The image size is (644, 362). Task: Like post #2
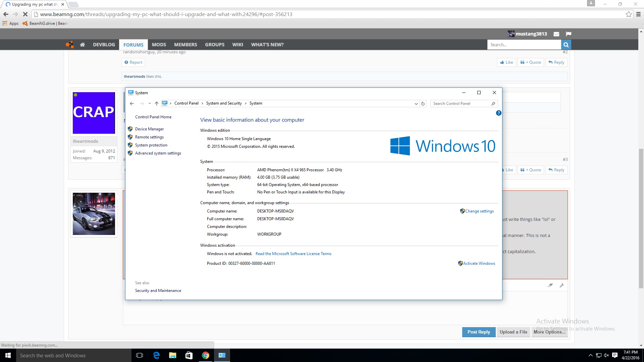pos(506,62)
